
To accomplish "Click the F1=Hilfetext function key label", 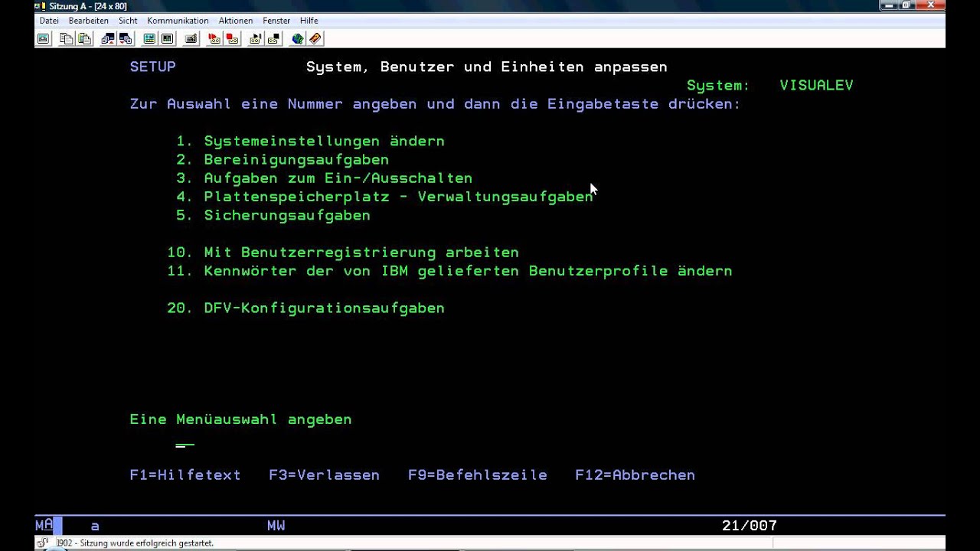I will (185, 475).
